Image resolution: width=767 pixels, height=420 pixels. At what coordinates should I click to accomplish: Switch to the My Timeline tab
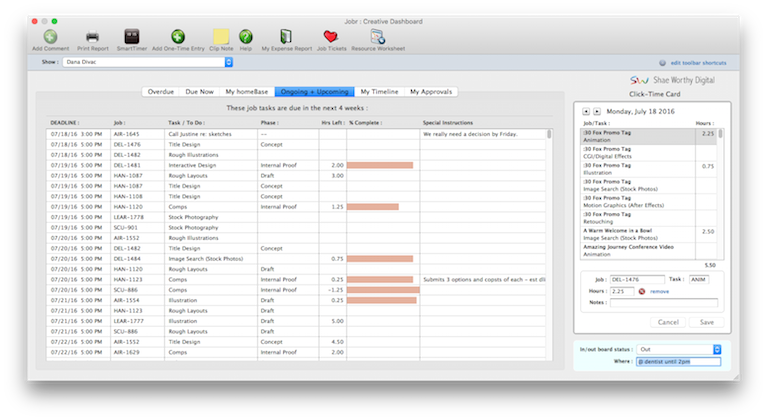(380, 91)
